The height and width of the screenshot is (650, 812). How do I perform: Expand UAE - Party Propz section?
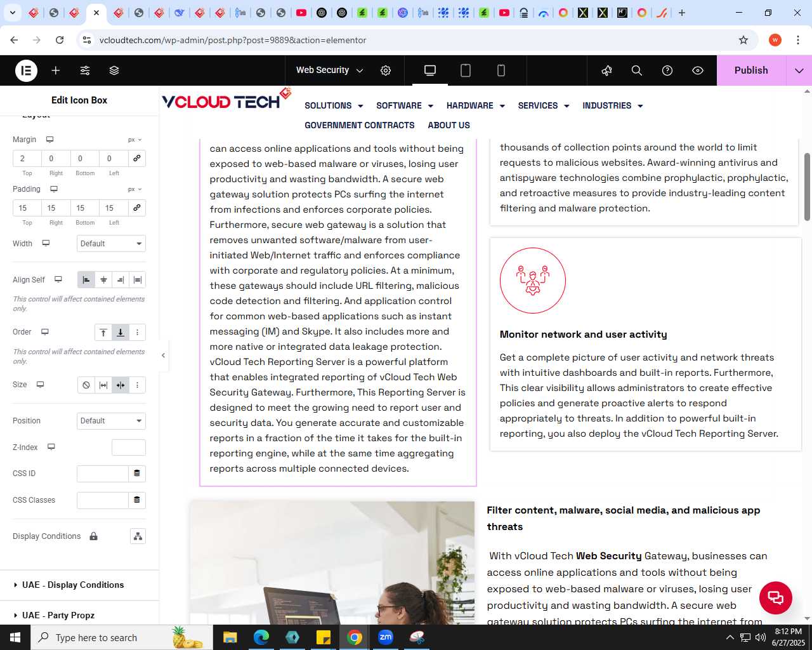pyautogui.click(x=79, y=616)
